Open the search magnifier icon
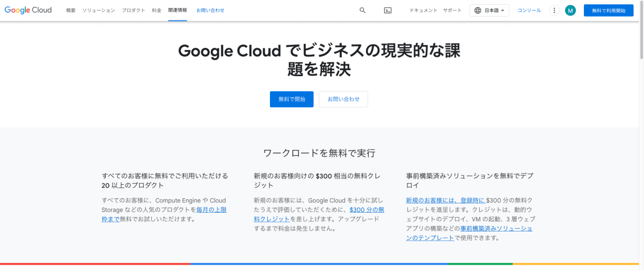The image size is (644, 270). pyautogui.click(x=362, y=10)
